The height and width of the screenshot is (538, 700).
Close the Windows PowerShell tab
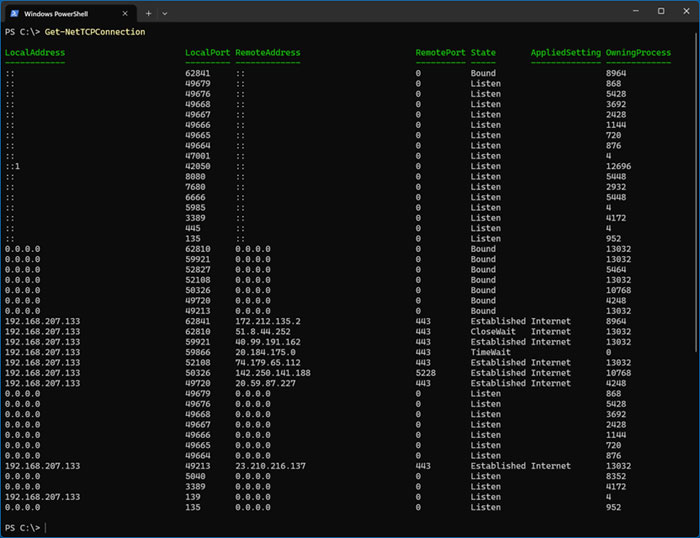(x=125, y=13)
